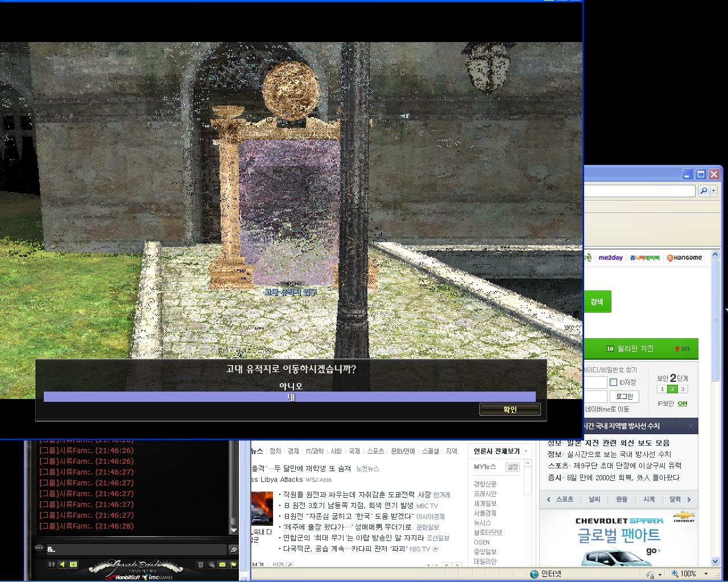
Task: Open the search provider dropdown arrow
Action: coord(714,191)
